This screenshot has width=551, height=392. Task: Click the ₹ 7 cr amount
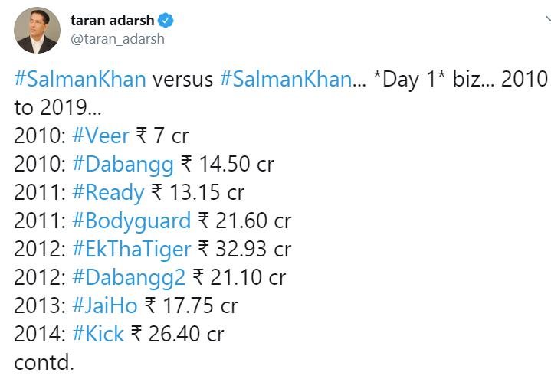point(162,136)
